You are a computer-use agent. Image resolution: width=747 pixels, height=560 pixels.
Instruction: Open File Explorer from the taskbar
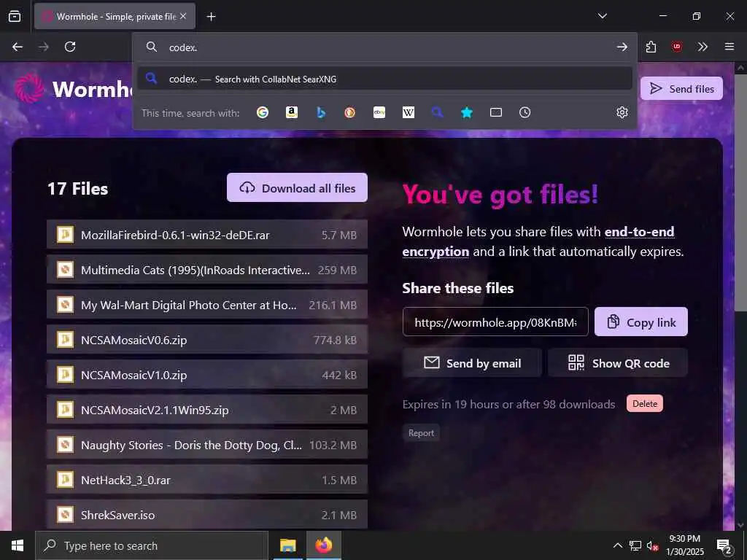pos(287,545)
